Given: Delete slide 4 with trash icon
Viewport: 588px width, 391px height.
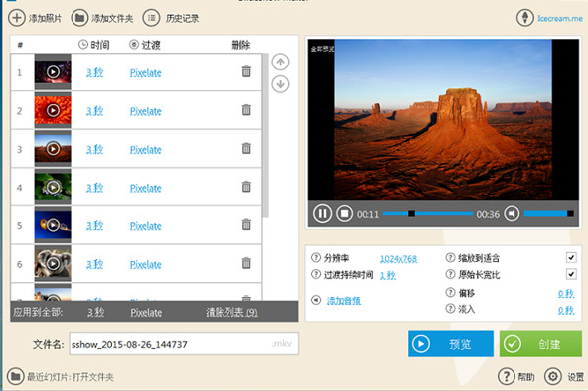Looking at the screenshot, I should pos(246,187).
